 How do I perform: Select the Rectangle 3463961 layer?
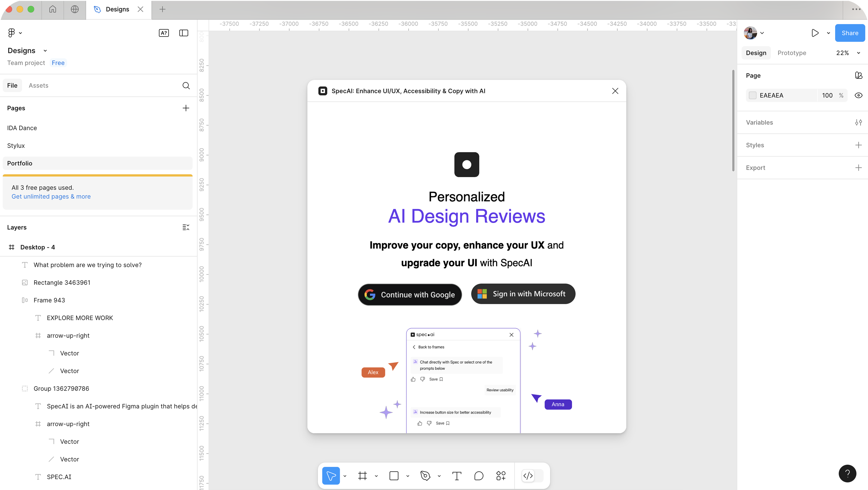[x=98, y=282]
